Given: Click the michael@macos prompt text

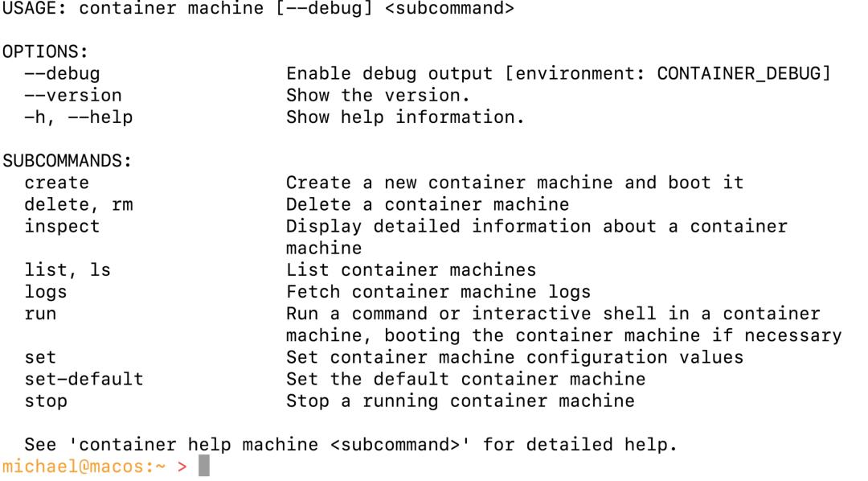Looking at the screenshot, I should [84, 467].
